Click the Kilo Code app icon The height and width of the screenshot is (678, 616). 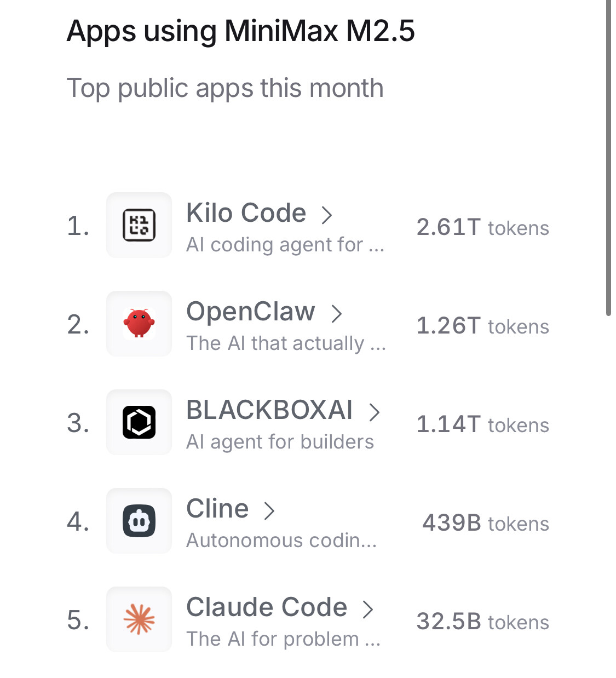pyautogui.click(x=139, y=225)
